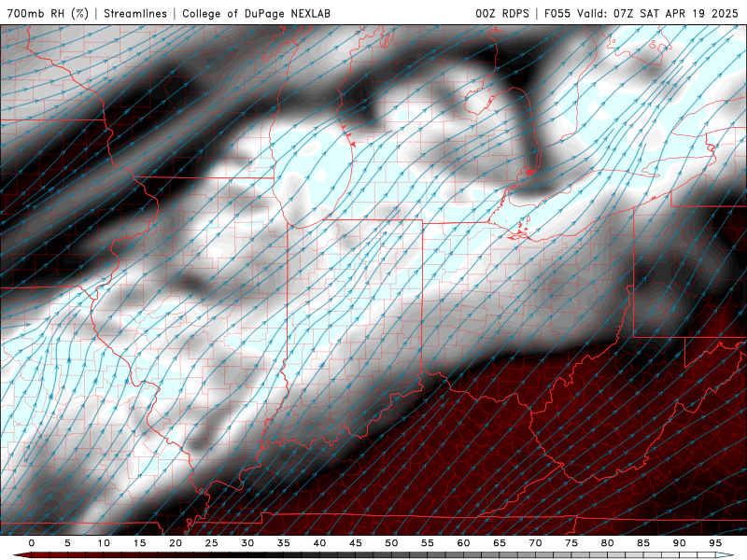Click the "80" label on color scale
Image resolution: width=747 pixels, height=560 pixels.
pyautogui.click(x=608, y=543)
